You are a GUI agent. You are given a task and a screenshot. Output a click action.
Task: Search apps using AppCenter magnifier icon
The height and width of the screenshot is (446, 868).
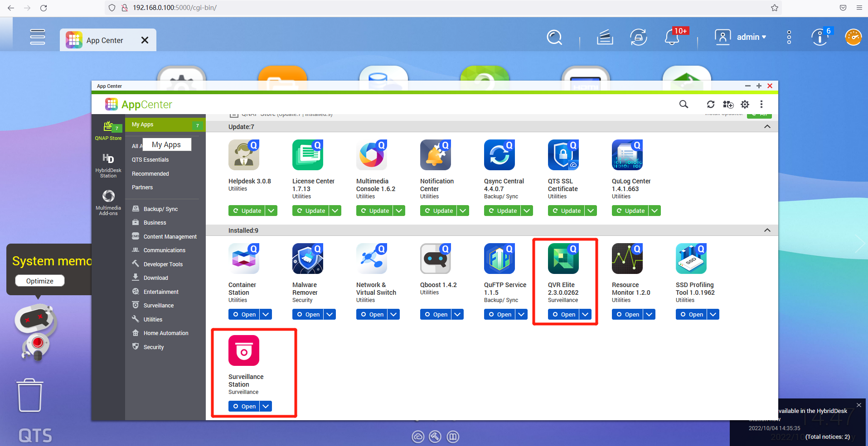(x=684, y=105)
